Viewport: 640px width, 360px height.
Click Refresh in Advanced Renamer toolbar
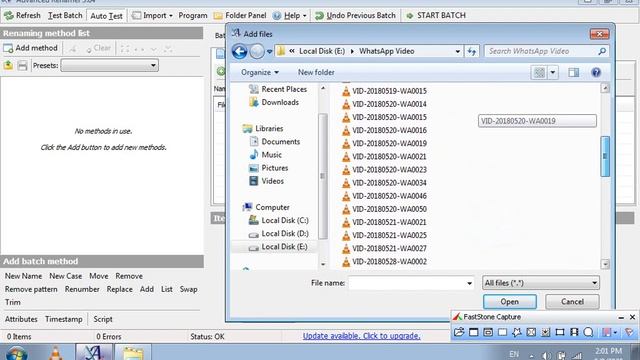point(22,16)
